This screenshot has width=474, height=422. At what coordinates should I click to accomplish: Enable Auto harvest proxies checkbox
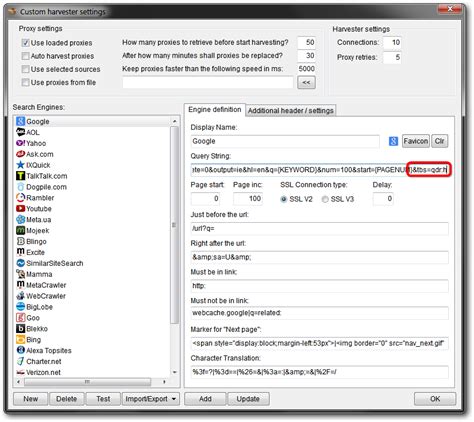(25, 56)
